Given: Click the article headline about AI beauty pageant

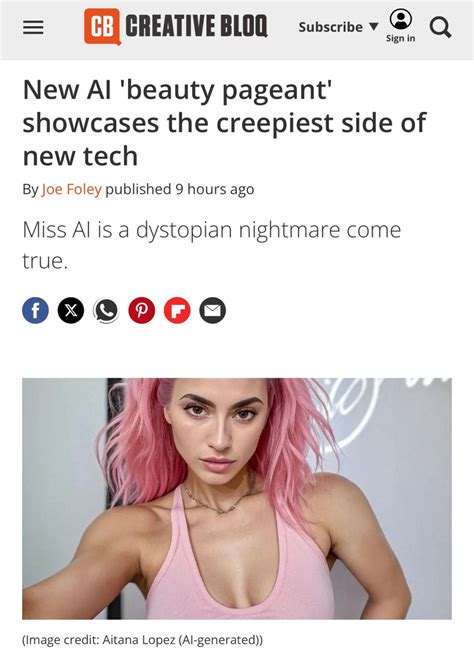Looking at the screenshot, I should (225, 123).
